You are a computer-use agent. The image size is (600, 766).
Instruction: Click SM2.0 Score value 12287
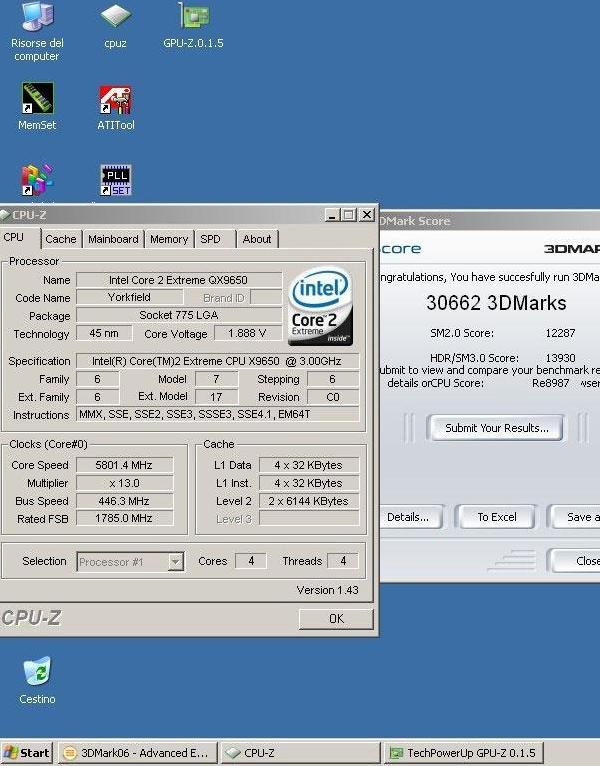[560, 333]
